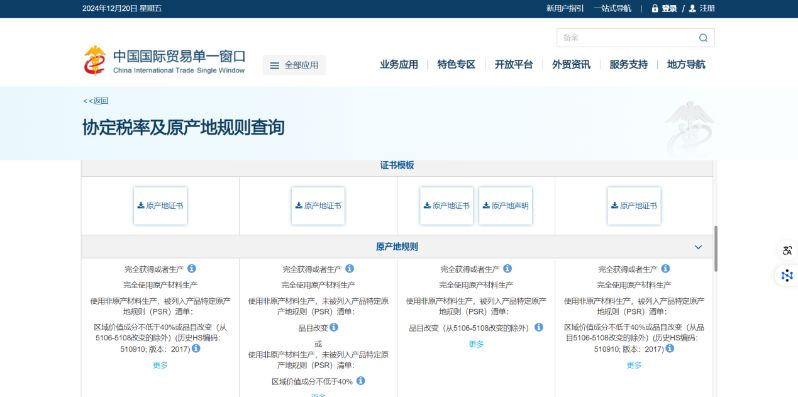Collapse the 原产地规则 section chevron

click(x=698, y=247)
